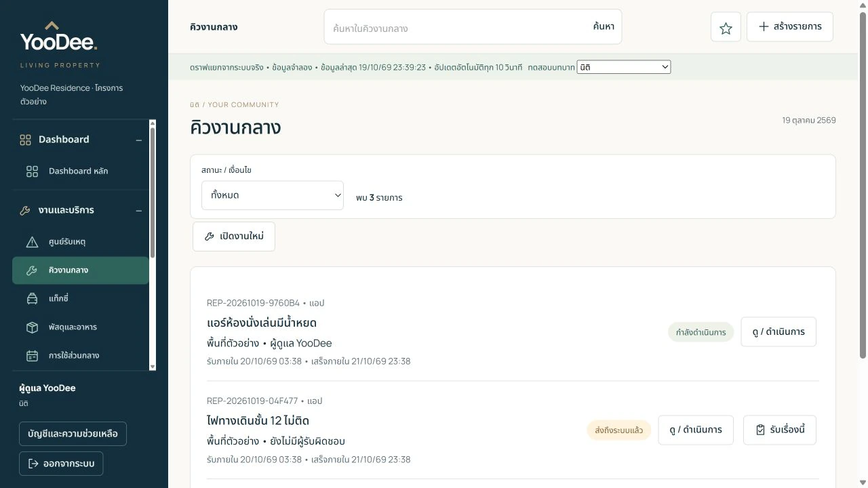The image size is (868, 488).
Task: Click the sidebar scrollbar down arrow
Action: [x=152, y=367]
